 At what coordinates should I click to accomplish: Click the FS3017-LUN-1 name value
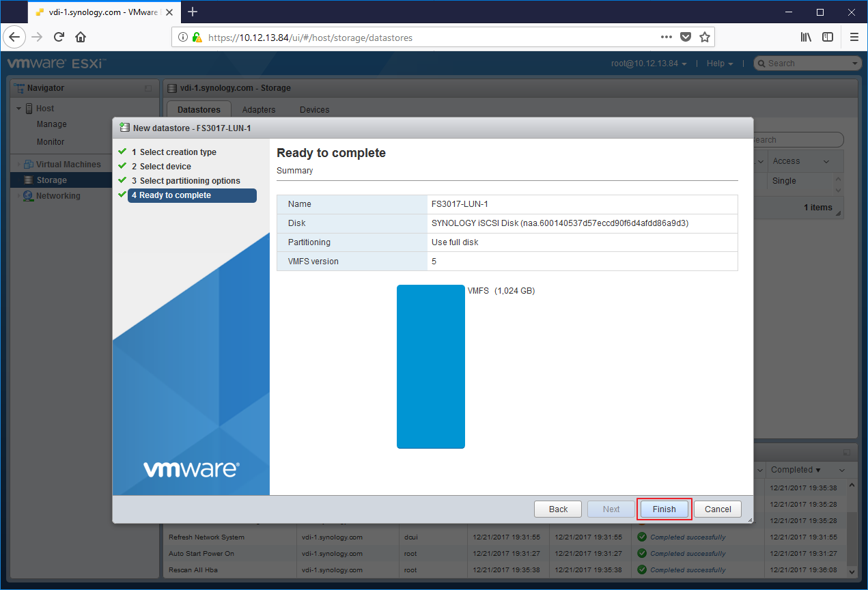(x=460, y=204)
